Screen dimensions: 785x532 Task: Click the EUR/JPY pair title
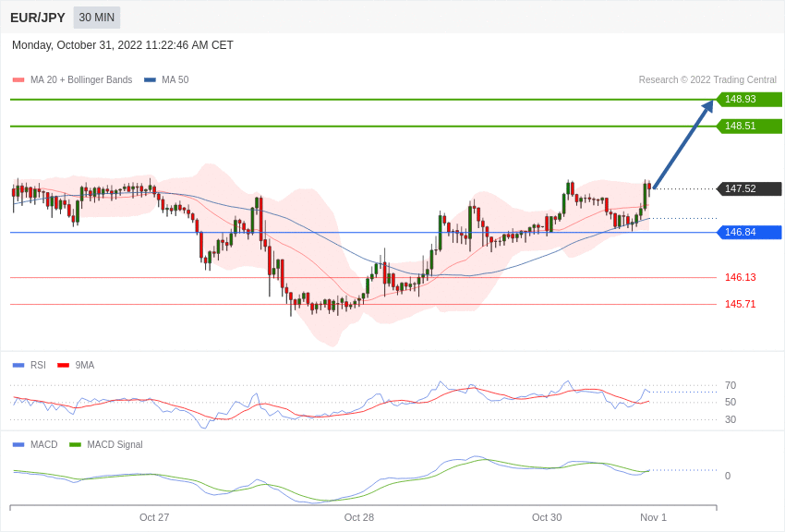(38, 18)
